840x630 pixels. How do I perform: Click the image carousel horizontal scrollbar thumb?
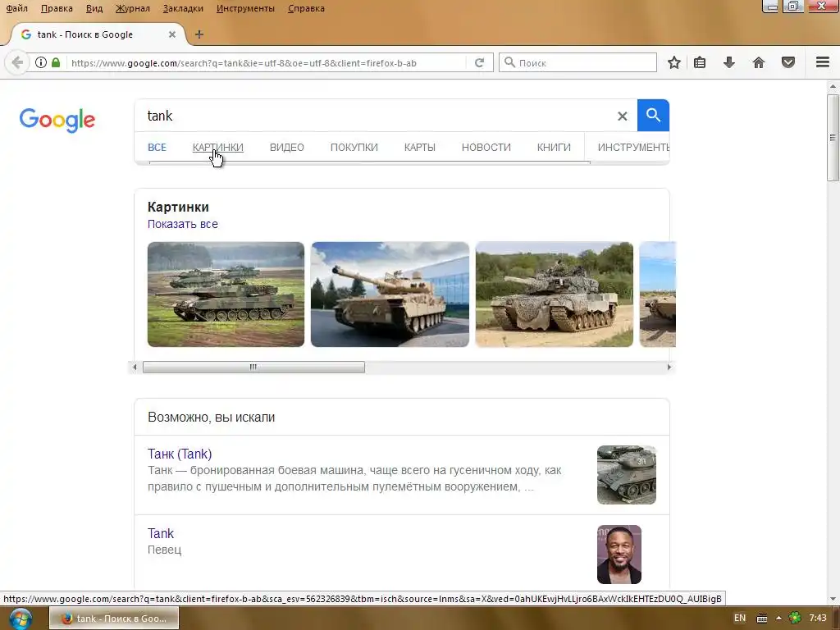tap(253, 367)
